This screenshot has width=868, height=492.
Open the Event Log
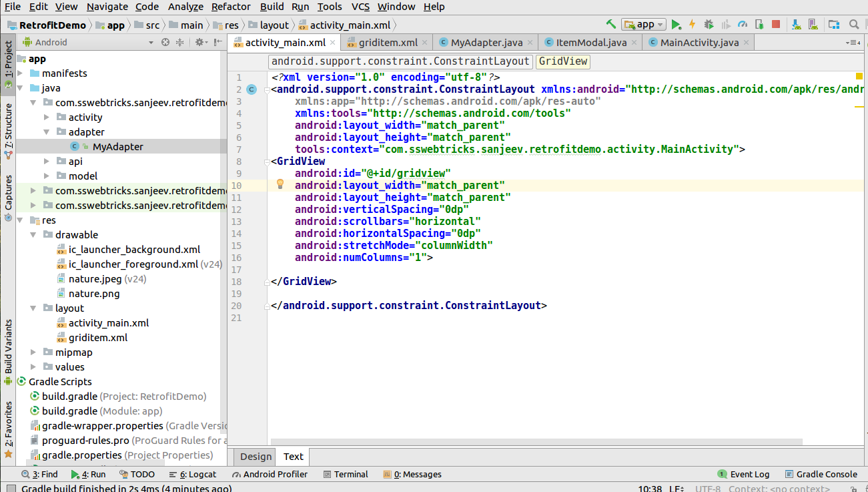743,474
